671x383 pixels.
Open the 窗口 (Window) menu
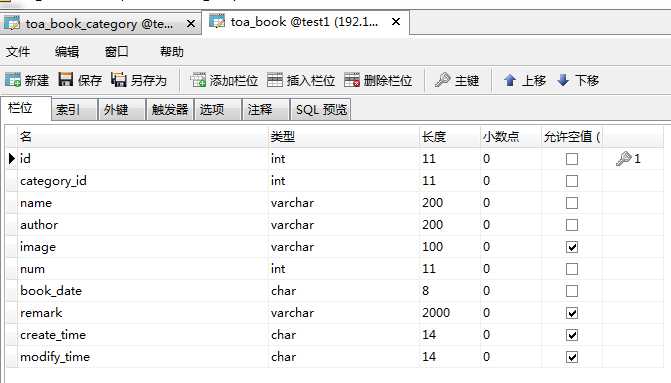coord(116,52)
